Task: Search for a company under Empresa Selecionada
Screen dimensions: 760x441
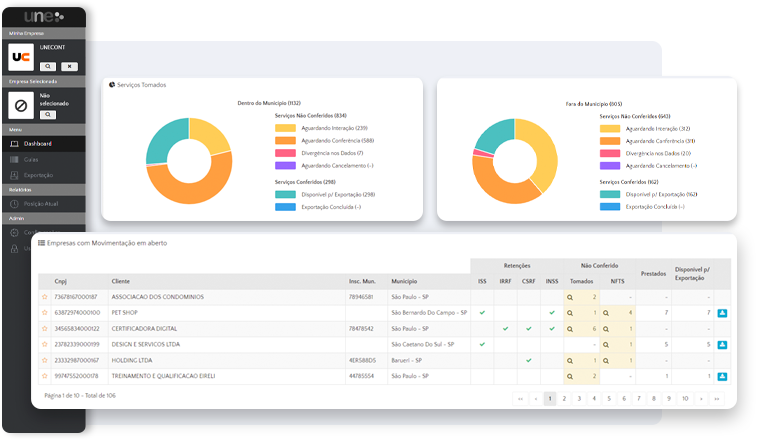Action: click(48, 115)
